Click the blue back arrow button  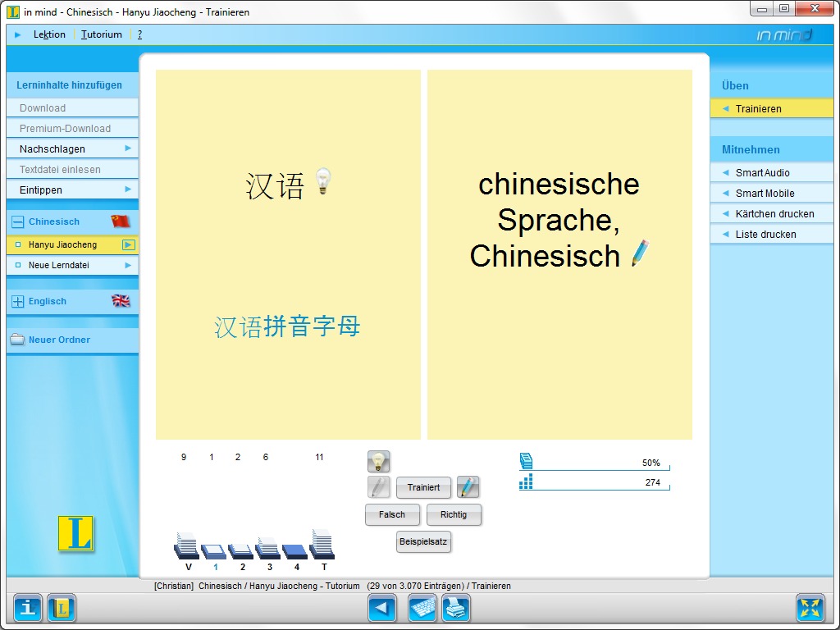click(x=382, y=608)
